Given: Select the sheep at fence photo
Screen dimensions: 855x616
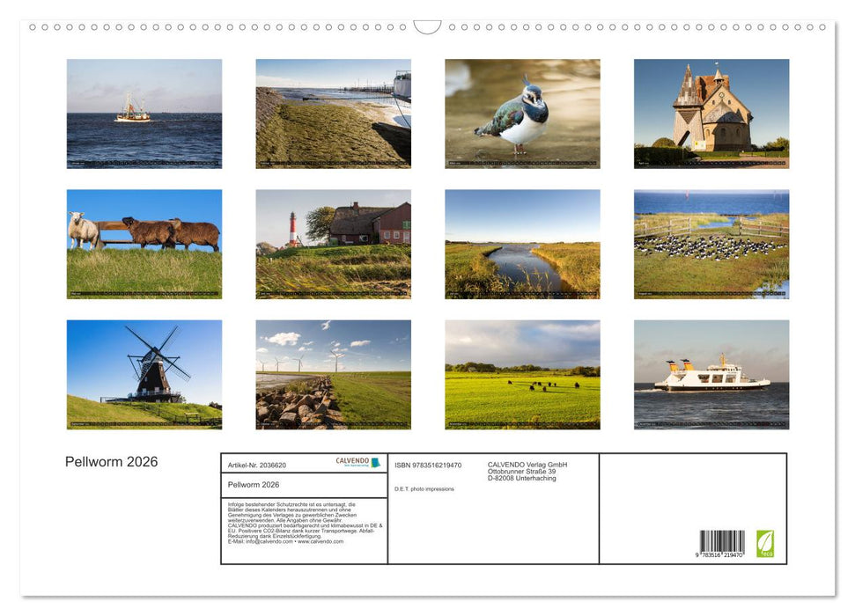Looking at the screenshot, I should click(x=144, y=243).
